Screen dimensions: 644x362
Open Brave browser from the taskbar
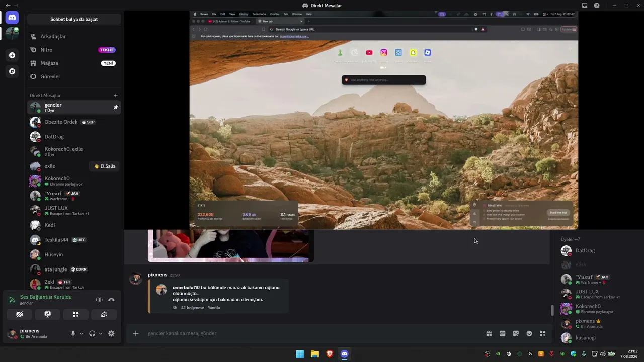330,354
